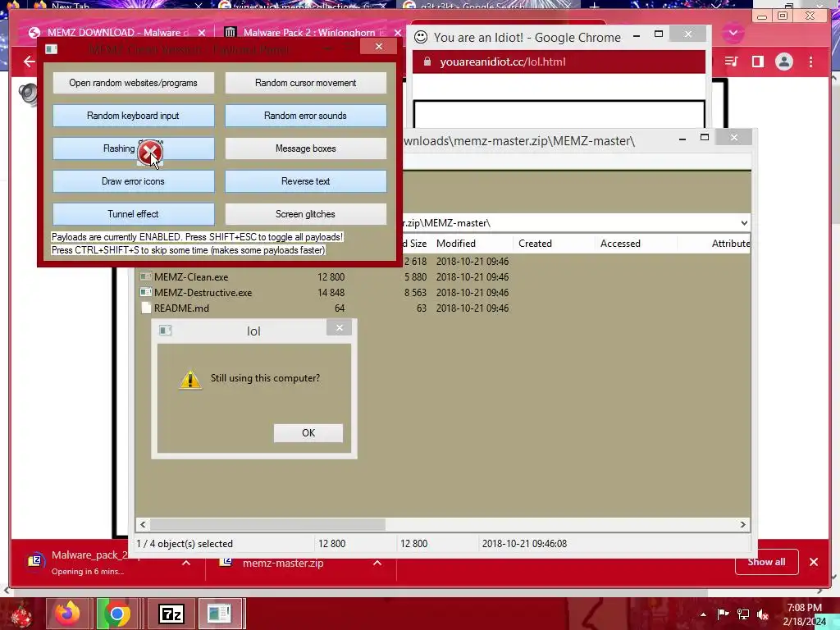Click browser back arrow

(29, 62)
